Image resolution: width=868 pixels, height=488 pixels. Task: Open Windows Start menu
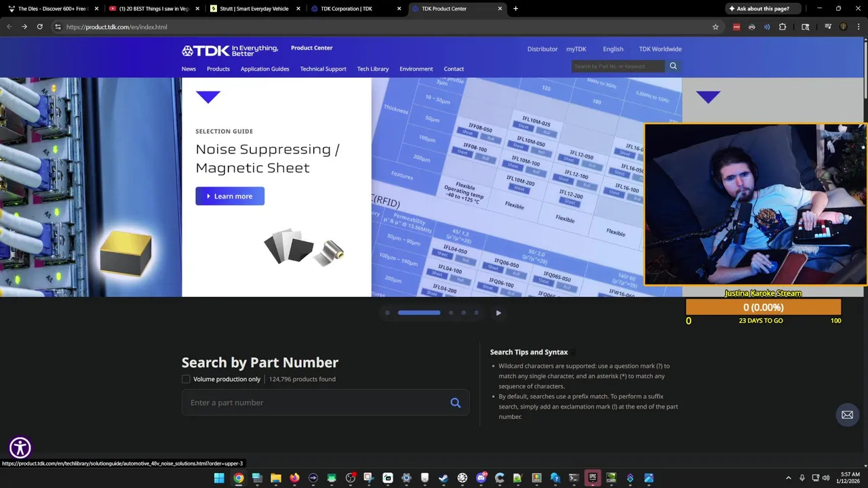219,478
